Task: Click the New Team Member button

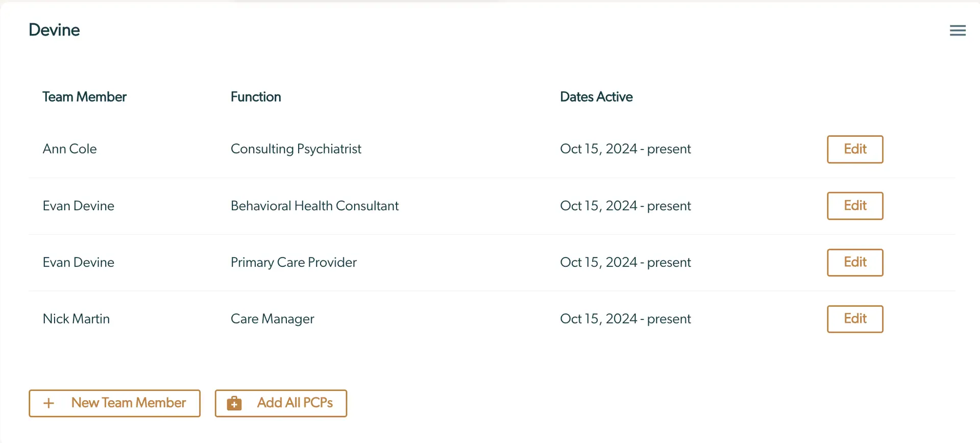Action: pyautogui.click(x=114, y=403)
